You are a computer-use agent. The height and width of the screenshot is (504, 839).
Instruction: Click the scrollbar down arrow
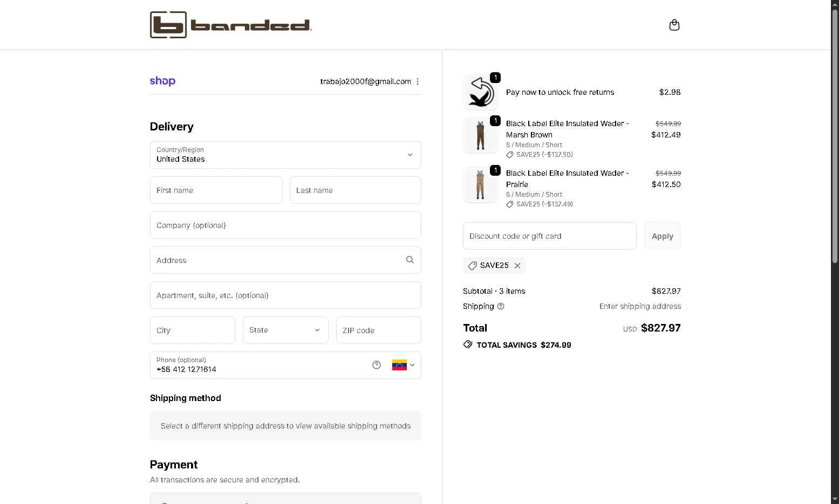tap(835, 499)
